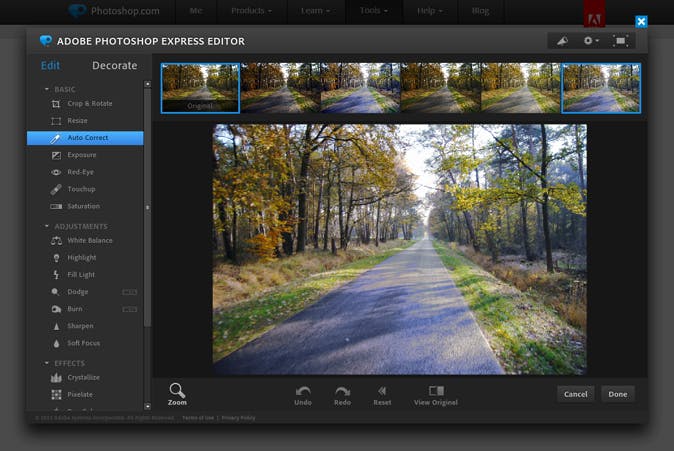Click the tool panel scroll-up arrow
Image resolution: width=674 pixels, height=451 pixels.
coord(147,84)
